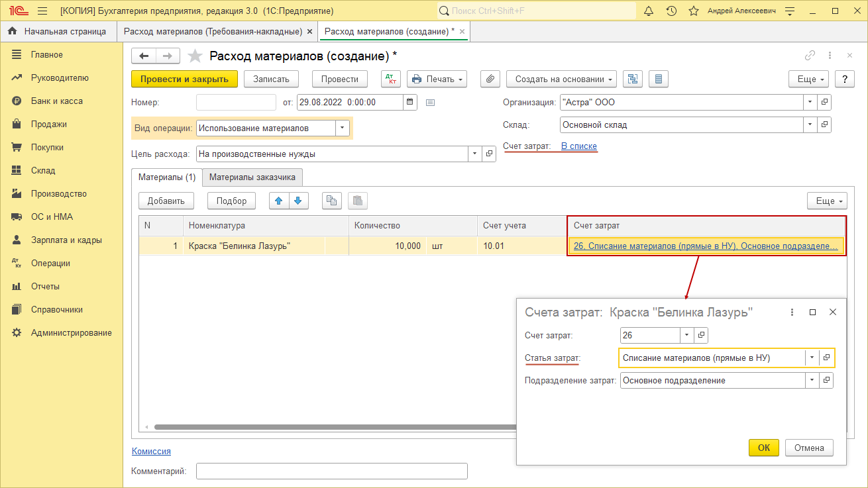Go back with the left arrow button
Viewport: 868px width, 488px height.
pos(144,56)
